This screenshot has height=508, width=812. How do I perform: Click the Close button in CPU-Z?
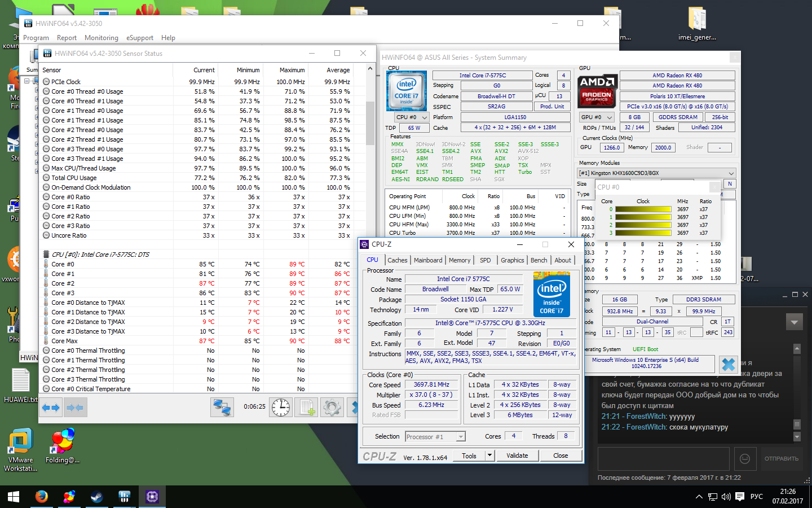pos(561,456)
